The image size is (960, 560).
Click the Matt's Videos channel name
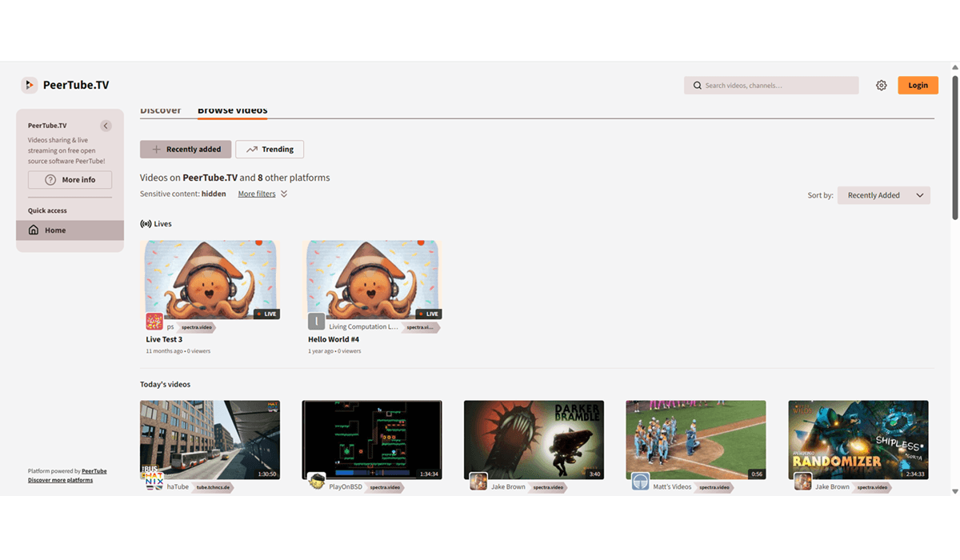coord(671,486)
